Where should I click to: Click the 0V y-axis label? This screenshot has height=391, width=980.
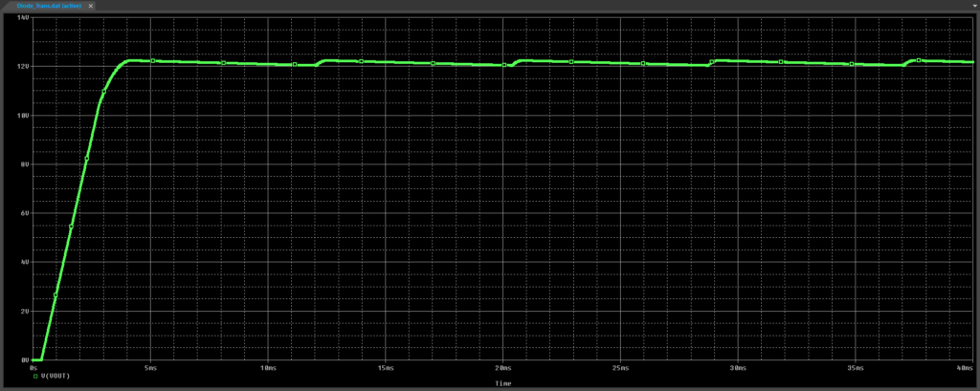[x=24, y=359]
